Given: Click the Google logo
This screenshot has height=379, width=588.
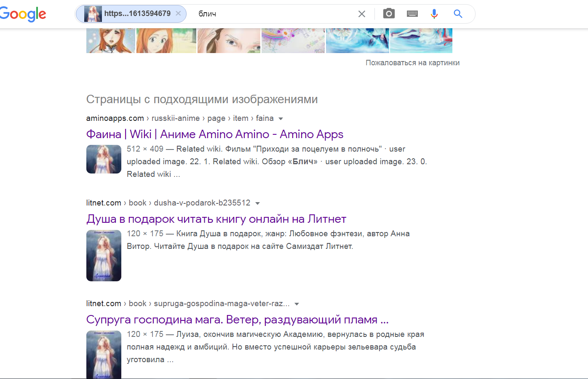Looking at the screenshot, I should tap(23, 14).
